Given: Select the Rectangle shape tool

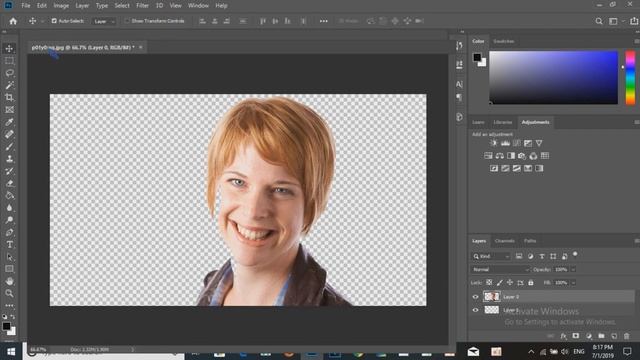Looking at the screenshot, I should 9,269.
